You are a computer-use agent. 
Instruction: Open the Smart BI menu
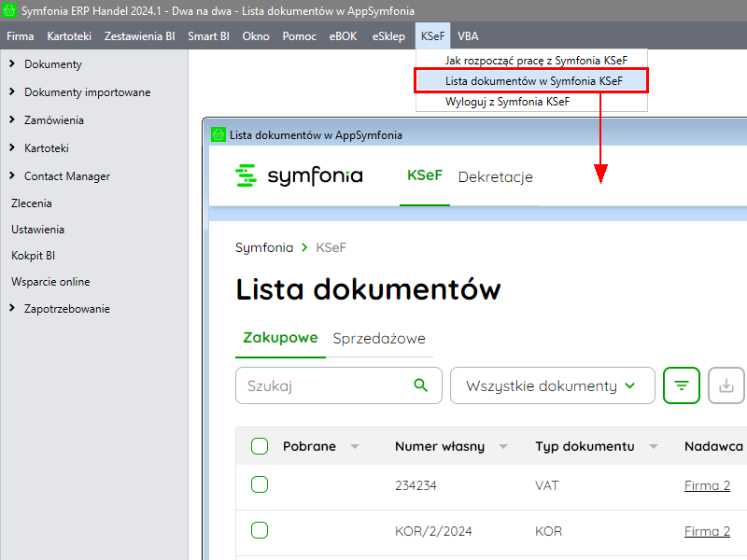(208, 36)
